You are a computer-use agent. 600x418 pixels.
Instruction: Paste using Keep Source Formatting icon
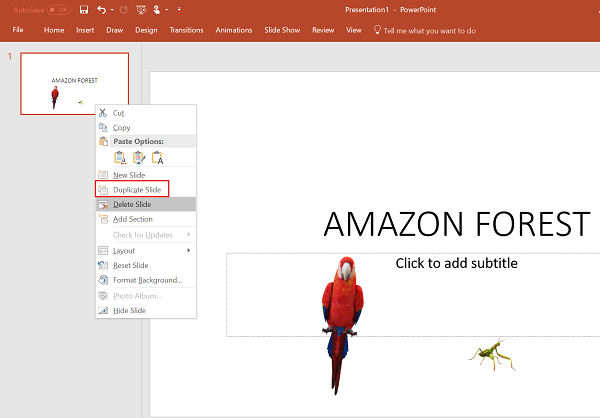pos(139,157)
